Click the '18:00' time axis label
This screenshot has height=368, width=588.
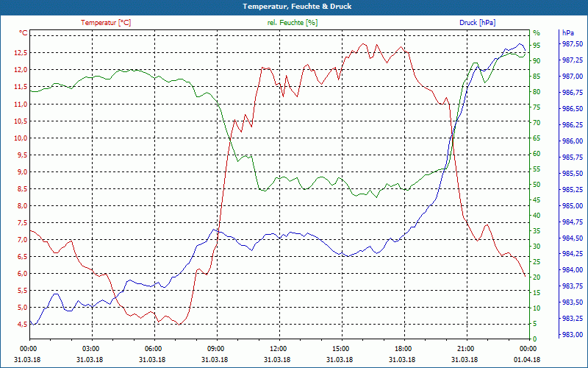click(x=403, y=348)
